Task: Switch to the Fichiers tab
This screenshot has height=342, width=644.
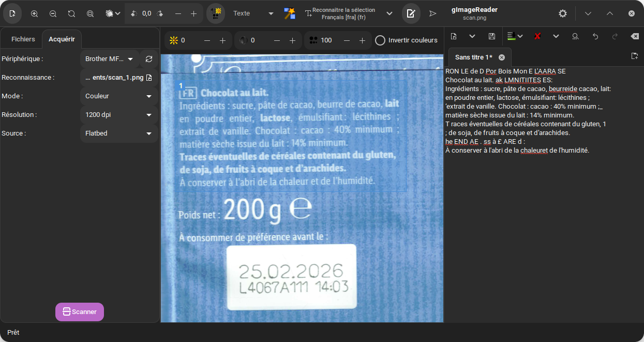Action: pyautogui.click(x=23, y=39)
